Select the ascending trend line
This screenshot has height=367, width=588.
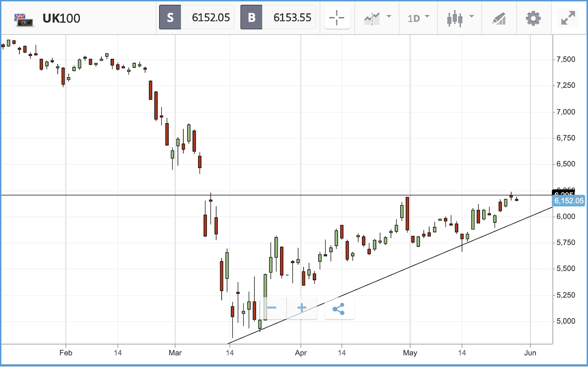(x=390, y=275)
